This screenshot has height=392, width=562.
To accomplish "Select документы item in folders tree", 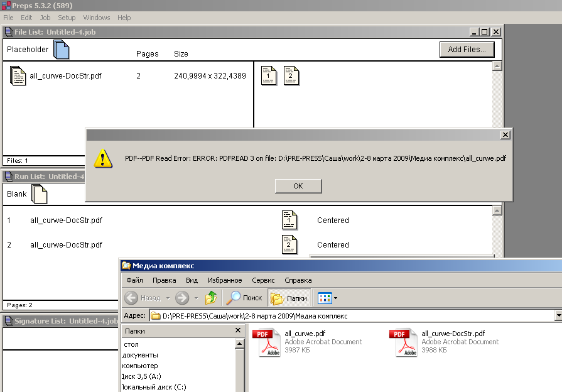I will pos(140,355).
